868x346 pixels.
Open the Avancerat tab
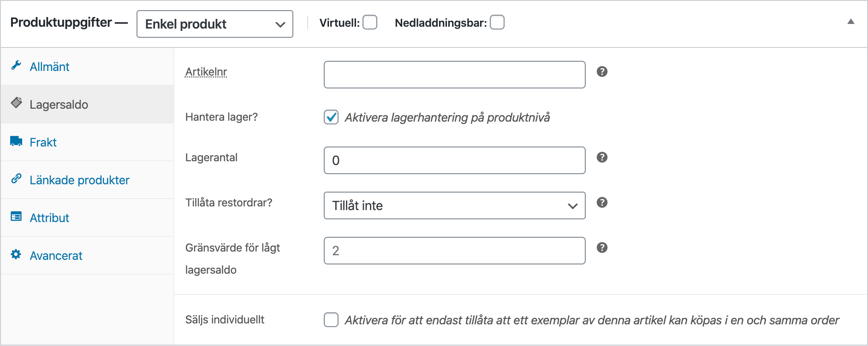[56, 256]
